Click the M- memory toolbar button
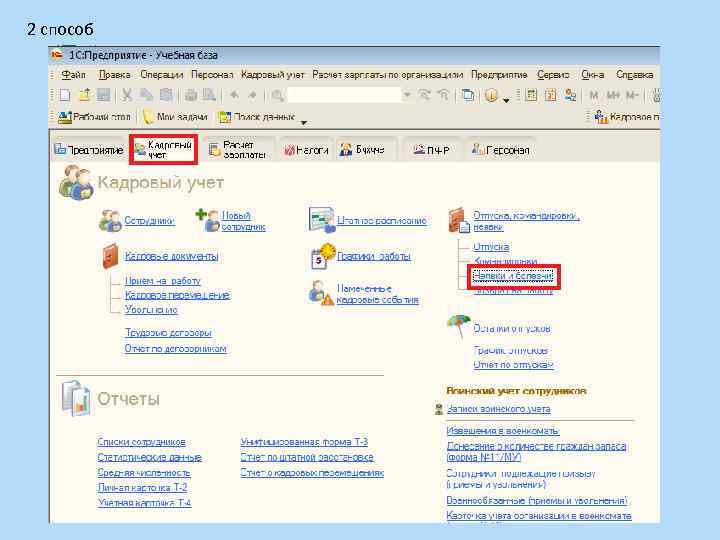Image resolution: width=720 pixels, height=540 pixels. tap(632, 95)
